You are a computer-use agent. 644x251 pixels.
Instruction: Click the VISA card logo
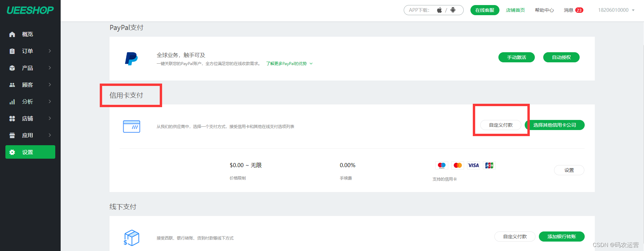tap(473, 165)
